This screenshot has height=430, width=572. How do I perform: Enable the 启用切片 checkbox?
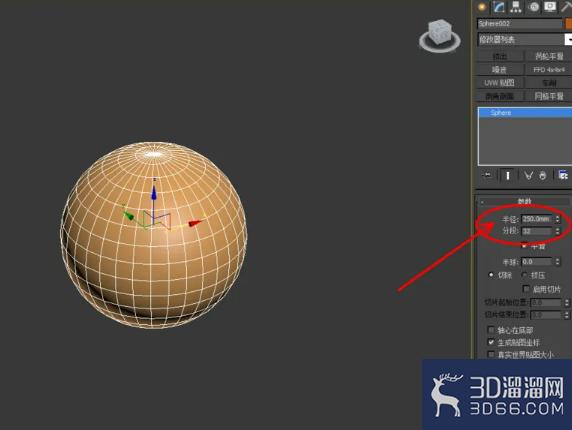click(x=526, y=289)
